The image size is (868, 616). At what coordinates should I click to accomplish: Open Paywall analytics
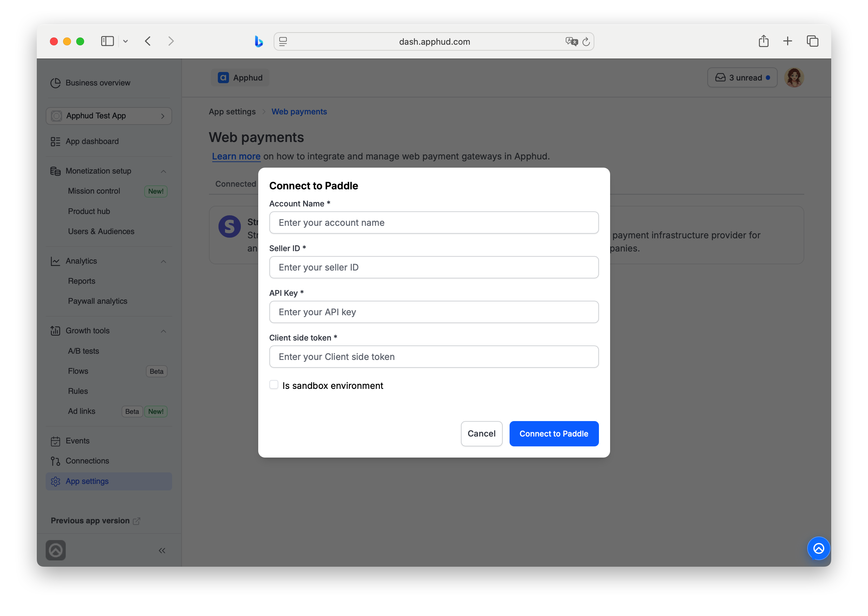pyautogui.click(x=98, y=301)
